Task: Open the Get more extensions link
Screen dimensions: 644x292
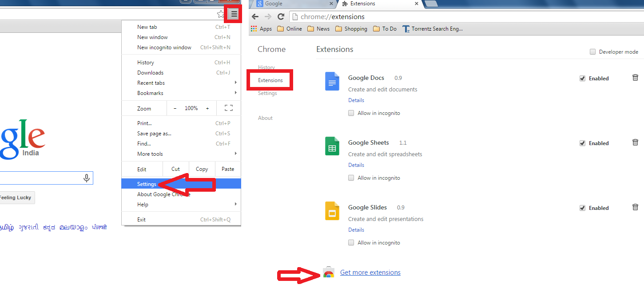Action: (x=370, y=272)
